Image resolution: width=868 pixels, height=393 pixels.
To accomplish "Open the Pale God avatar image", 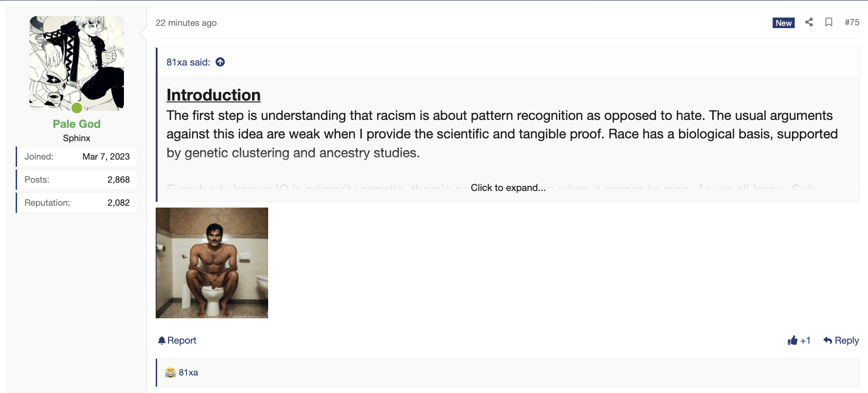I will [76, 63].
